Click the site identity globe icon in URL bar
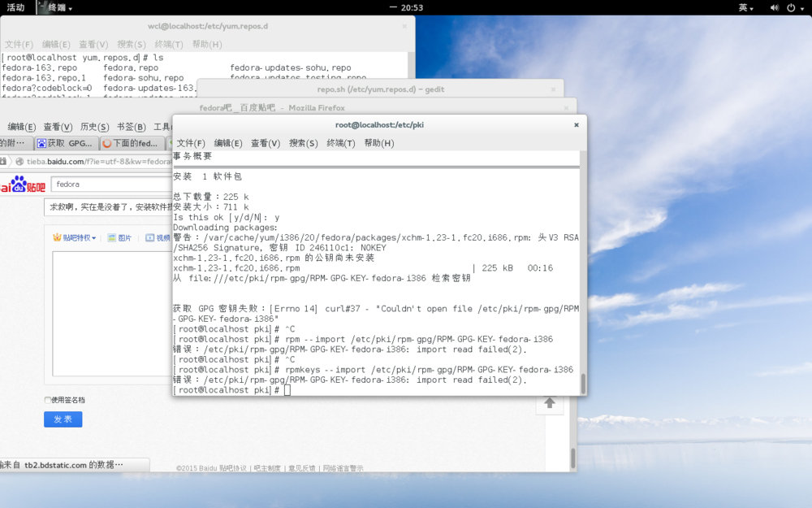The image size is (812, 508). [x=19, y=161]
